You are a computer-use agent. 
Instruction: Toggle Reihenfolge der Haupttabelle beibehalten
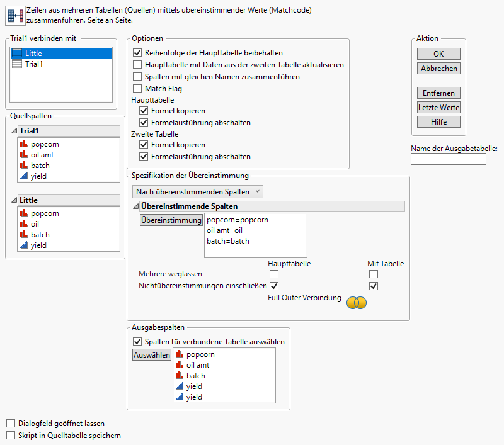tap(137, 53)
